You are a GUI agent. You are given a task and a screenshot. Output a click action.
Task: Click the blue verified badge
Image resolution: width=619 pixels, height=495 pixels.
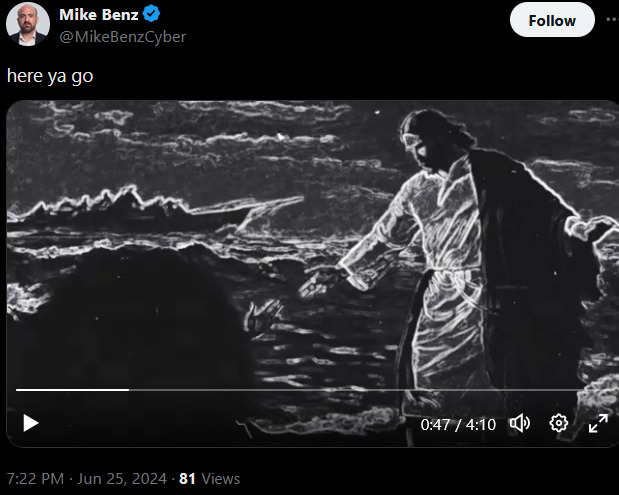tap(153, 14)
